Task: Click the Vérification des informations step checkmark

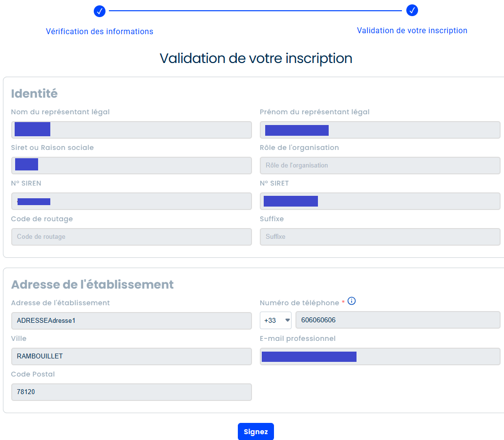Action: [x=100, y=11]
